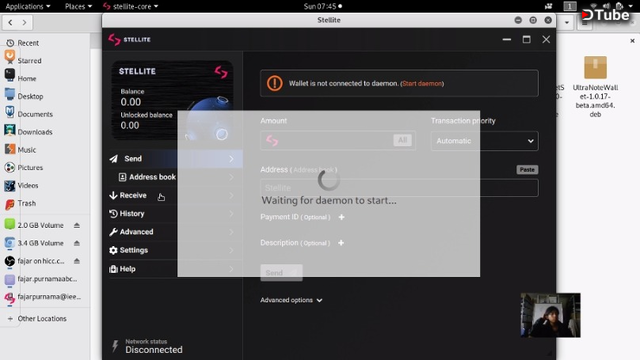Open the Transaction priority dropdown
The height and width of the screenshot is (360, 640).
pyautogui.click(x=484, y=141)
